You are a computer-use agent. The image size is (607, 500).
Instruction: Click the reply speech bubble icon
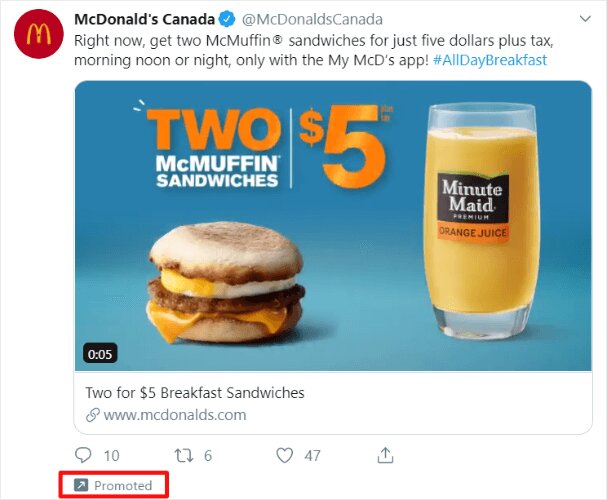coord(84,455)
